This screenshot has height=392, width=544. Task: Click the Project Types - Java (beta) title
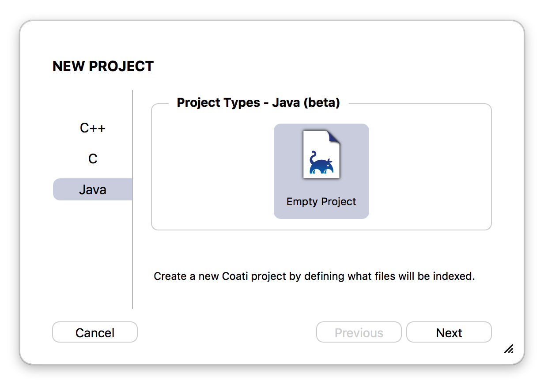(258, 103)
